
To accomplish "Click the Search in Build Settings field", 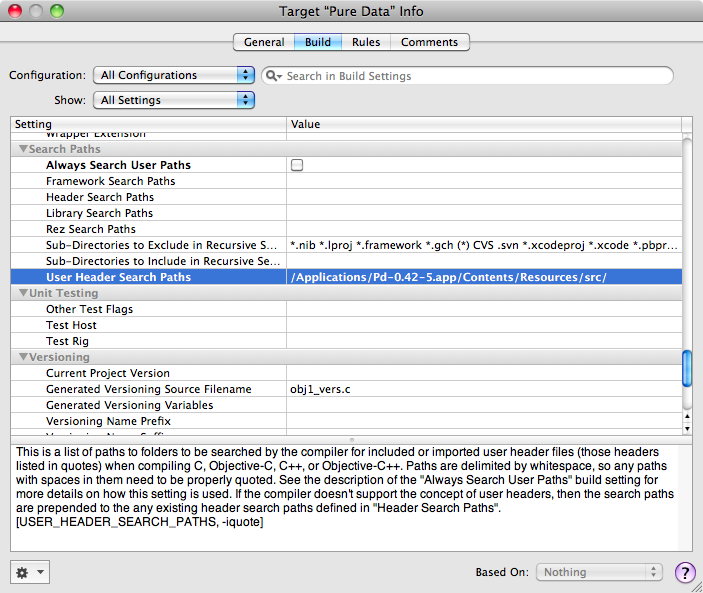I will coord(467,76).
